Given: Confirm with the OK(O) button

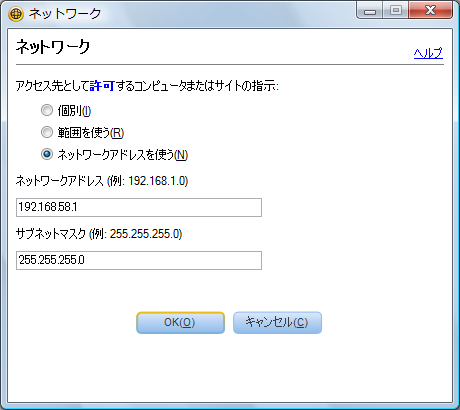Looking at the screenshot, I should [180, 323].
